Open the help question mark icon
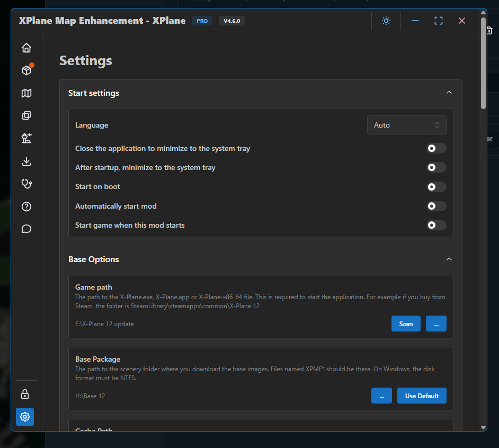The image size is (499, 448). pyautogui.click(x=26, y=207)
